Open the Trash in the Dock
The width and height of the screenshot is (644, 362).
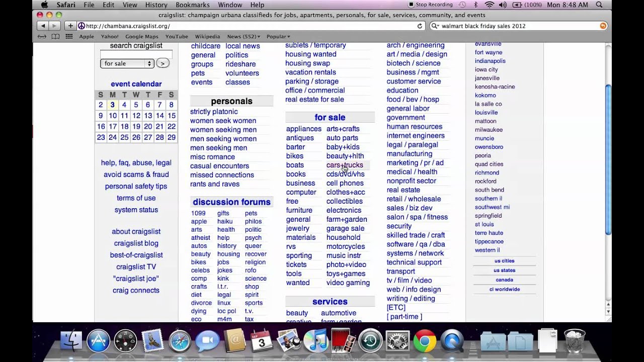574,340
